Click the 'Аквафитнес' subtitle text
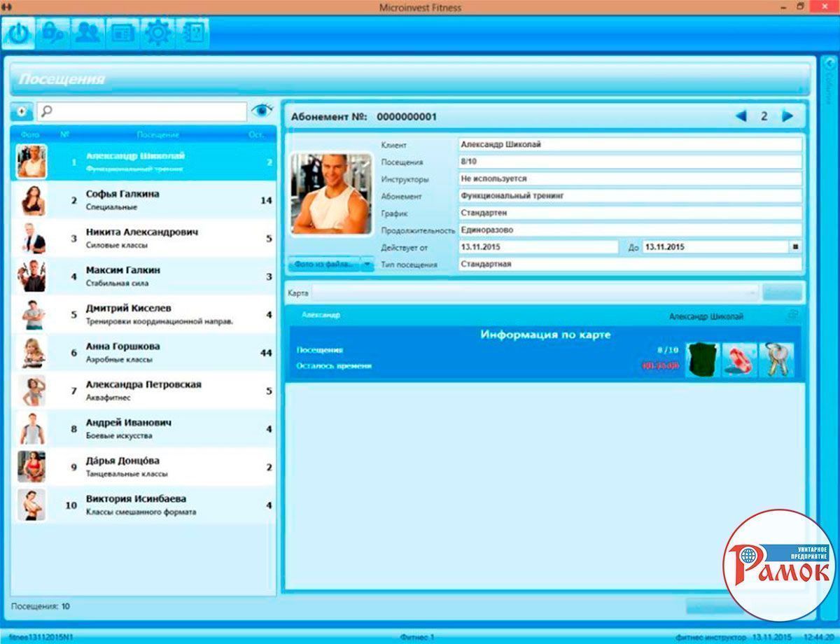The width and height of the screenshot is (840, 644). click(108, 398)
